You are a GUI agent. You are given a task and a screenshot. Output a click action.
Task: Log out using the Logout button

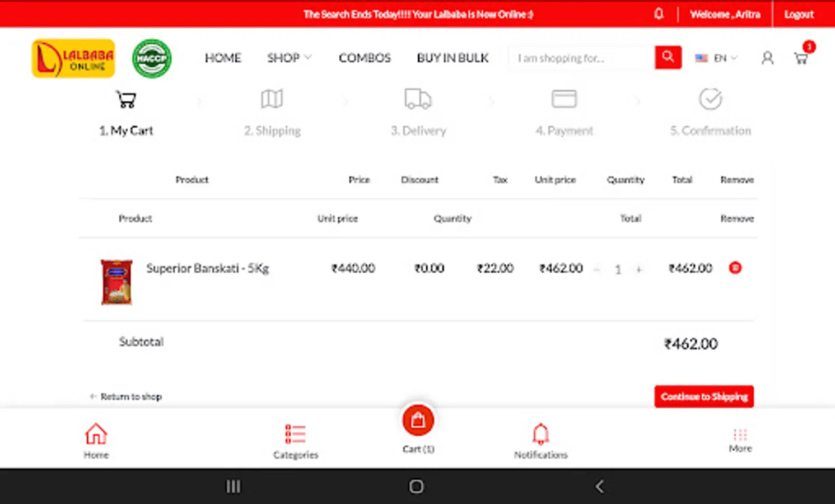(x=799, y=15)
